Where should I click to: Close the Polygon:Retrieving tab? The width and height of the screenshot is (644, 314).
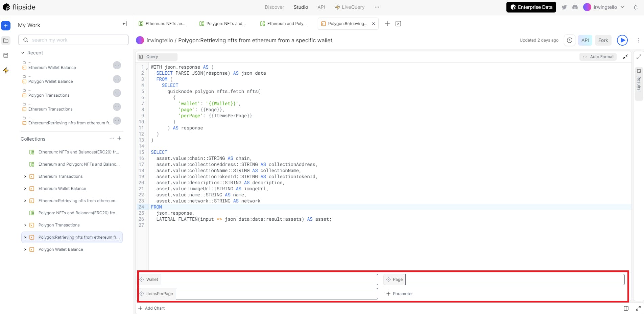(x=374, y=24)
